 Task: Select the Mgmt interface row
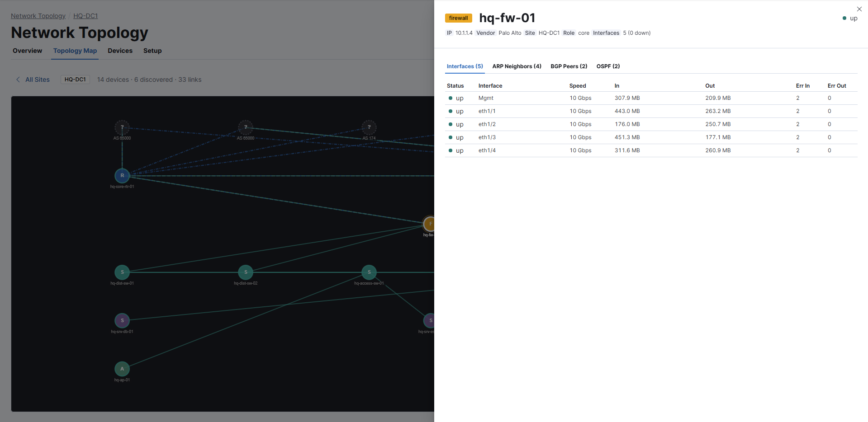pos(651,98)
